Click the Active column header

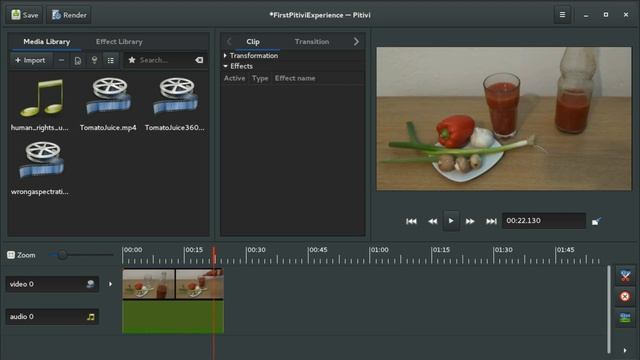pos(235,78)
